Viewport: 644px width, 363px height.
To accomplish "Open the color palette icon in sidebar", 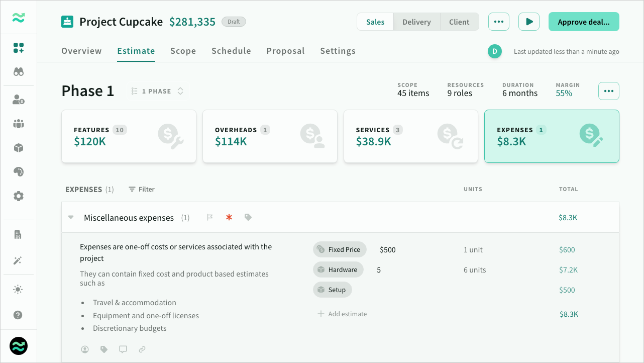I will (19, 172).
